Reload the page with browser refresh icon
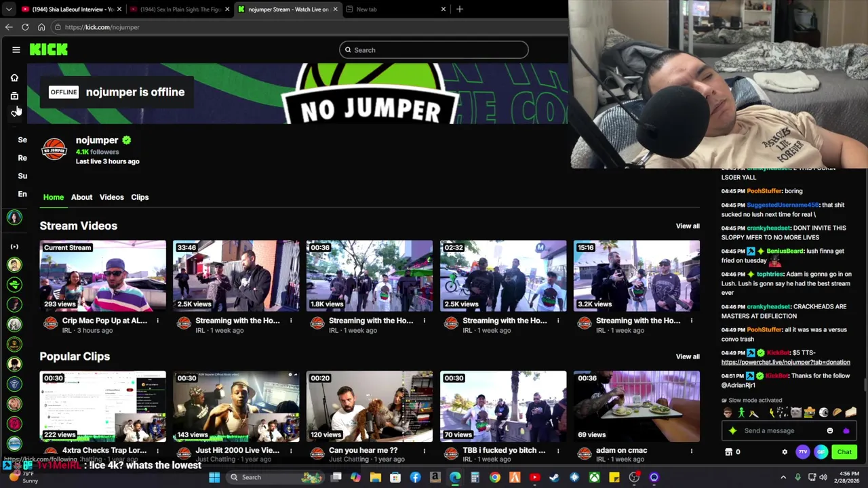The height and width of the screenshot is (488, 868). coord(25,27)
